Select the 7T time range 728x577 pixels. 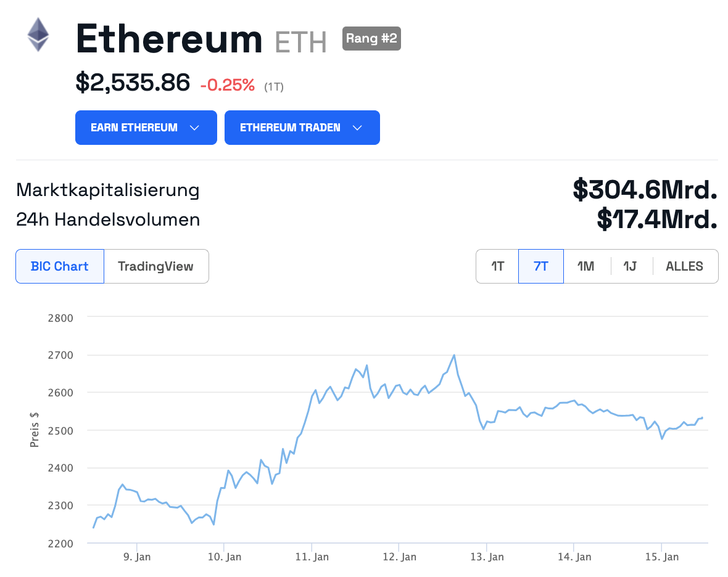tap(540, 266)
